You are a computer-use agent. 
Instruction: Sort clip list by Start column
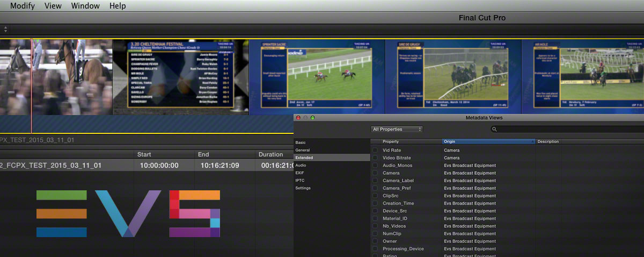164,154
